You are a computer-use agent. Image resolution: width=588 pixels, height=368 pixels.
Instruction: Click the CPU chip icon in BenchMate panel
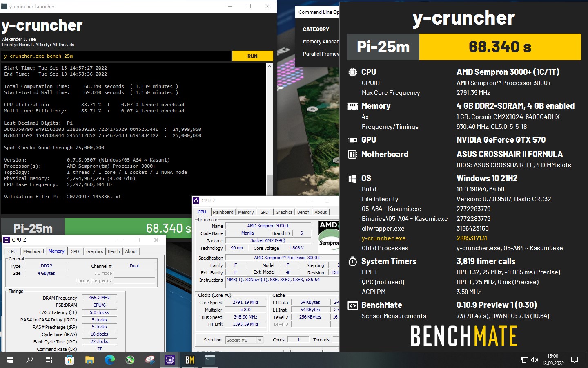coord(352,72)
